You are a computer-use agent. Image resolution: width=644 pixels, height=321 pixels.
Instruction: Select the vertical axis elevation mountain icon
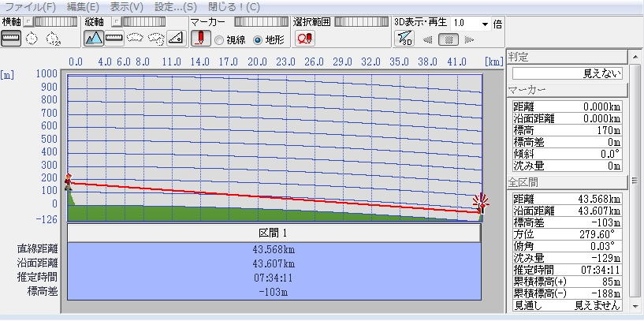pos(94,38)
